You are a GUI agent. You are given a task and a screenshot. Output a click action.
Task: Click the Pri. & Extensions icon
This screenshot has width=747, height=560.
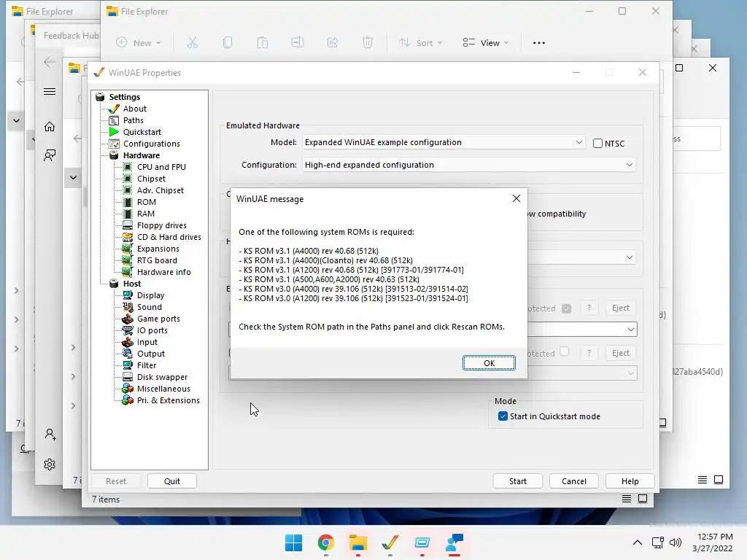tap(127, 400)
